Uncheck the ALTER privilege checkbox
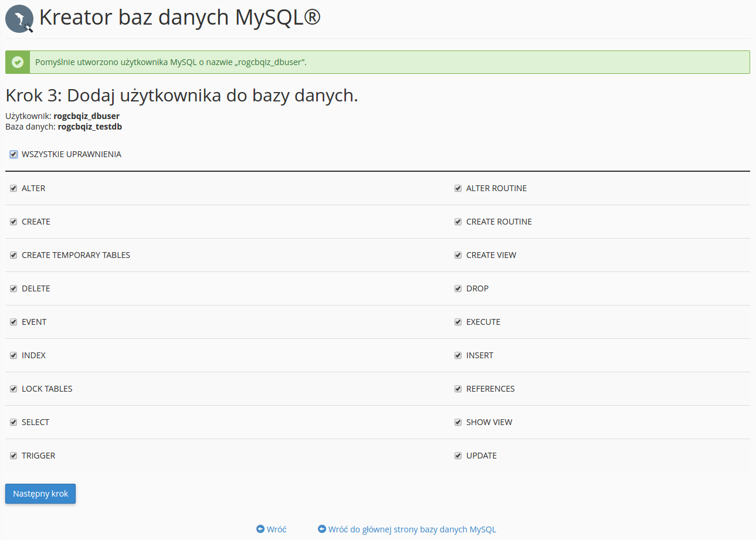 pyautogui.click(x=13, y=188)
